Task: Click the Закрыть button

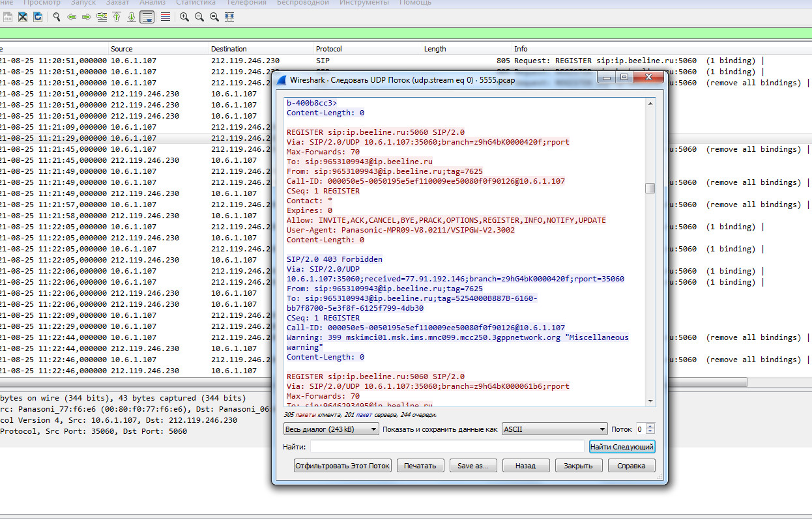Action: [x=579, y=466]
